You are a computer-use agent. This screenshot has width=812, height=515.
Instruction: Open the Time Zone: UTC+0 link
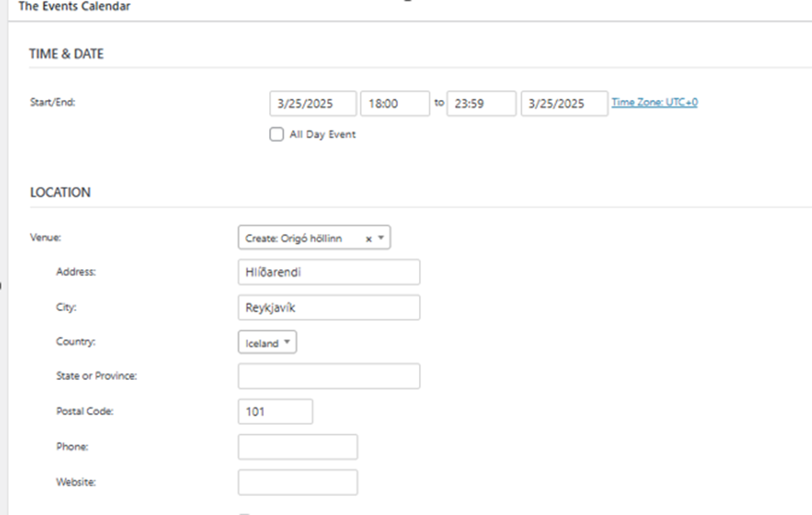coord(655,102)
